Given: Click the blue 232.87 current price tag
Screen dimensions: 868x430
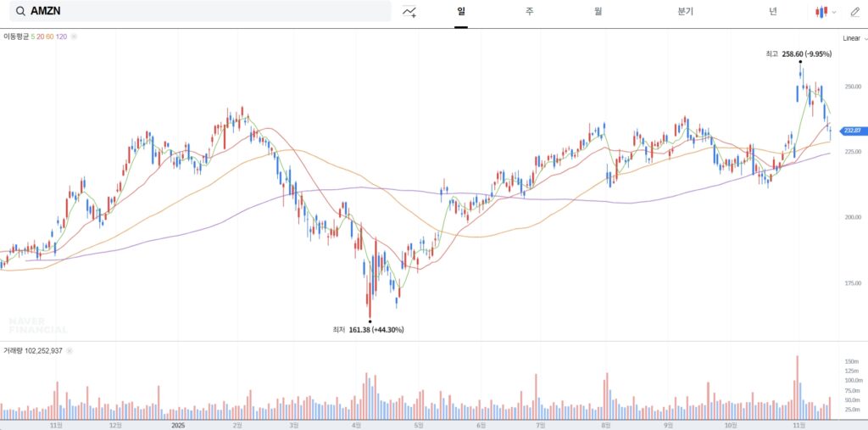Looking at the screenshot, I should tap(852, 131).
